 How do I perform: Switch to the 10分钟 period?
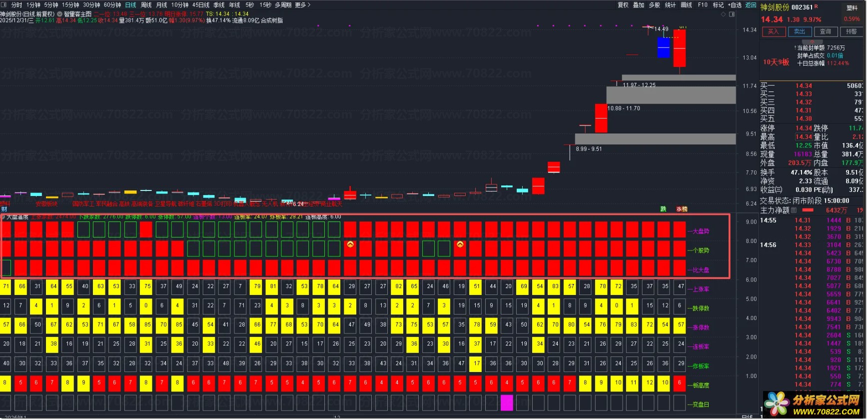(180, 4)
